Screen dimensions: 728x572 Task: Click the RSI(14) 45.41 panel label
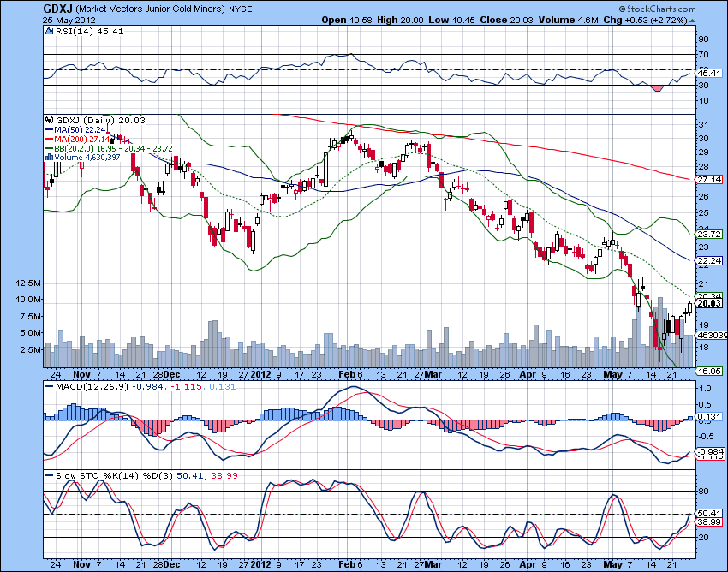(90, 31)
